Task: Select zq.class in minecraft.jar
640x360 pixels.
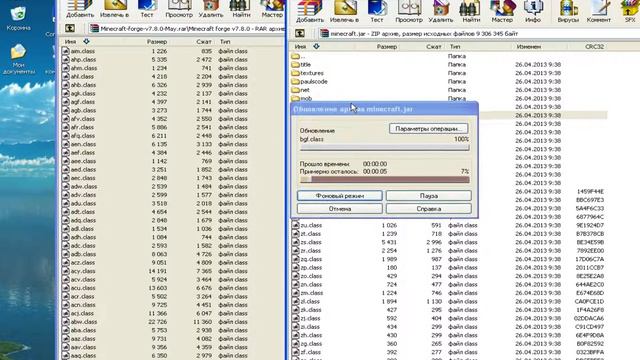Action: click(311, 259)
